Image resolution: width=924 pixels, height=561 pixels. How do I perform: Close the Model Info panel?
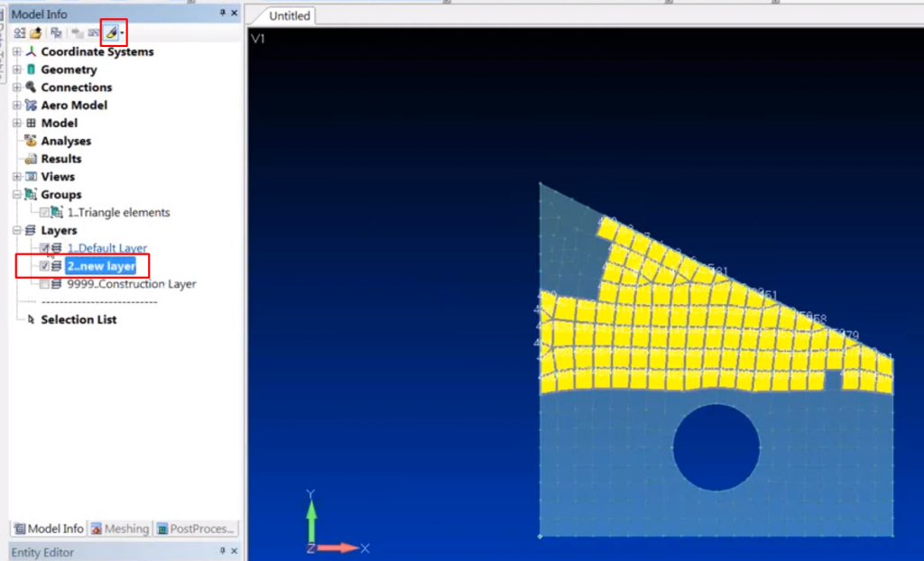pyautogui.click(x=235, y=13)
